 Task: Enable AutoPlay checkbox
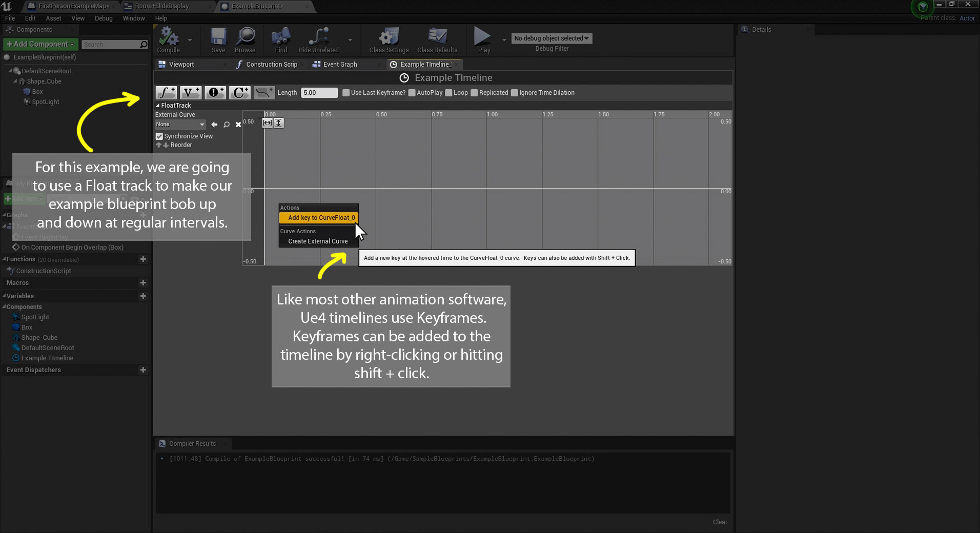pyautogui.click(x=412, y=93)
